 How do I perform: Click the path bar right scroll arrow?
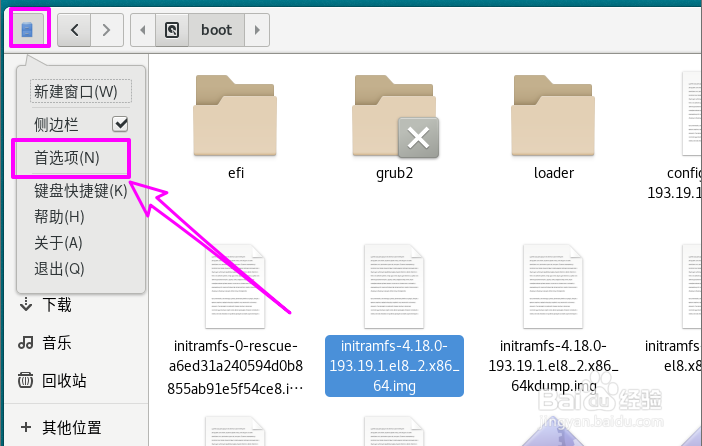click(x=257, y=30)
